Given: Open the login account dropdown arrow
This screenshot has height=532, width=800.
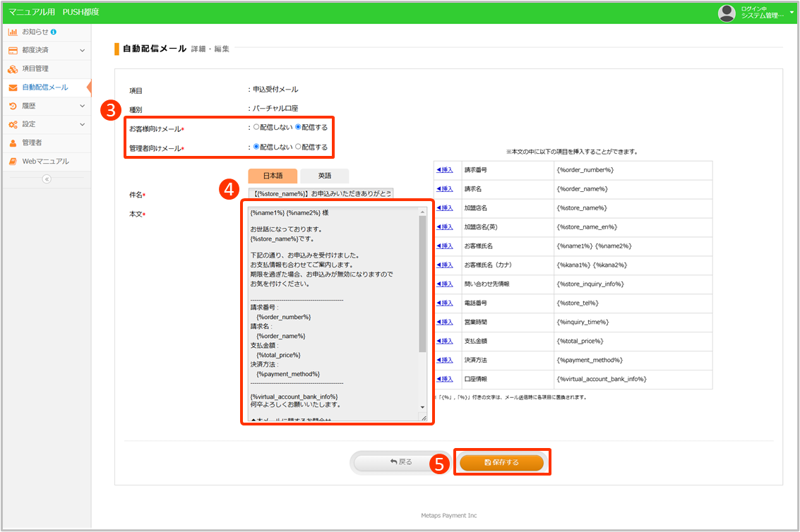Looking at the screenshot, I should [x=792, y=12].
